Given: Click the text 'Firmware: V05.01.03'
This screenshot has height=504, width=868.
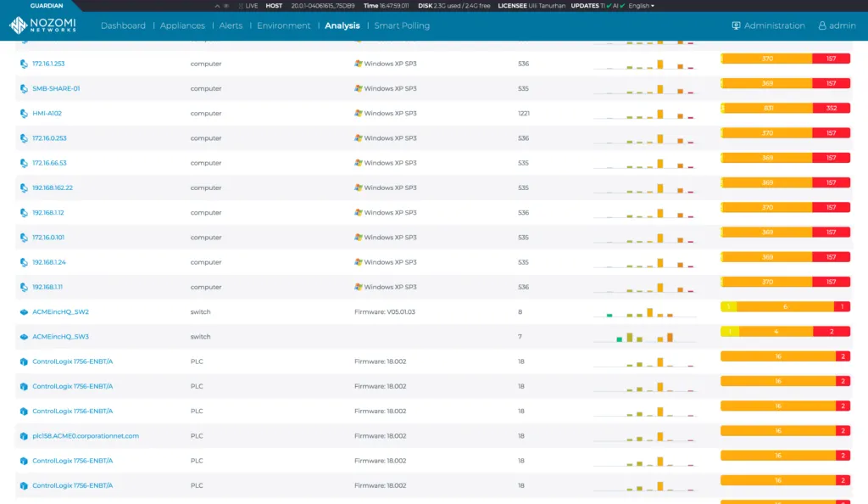Looking at the screenshot, I should pyautogui.click(x=385, y=311).
